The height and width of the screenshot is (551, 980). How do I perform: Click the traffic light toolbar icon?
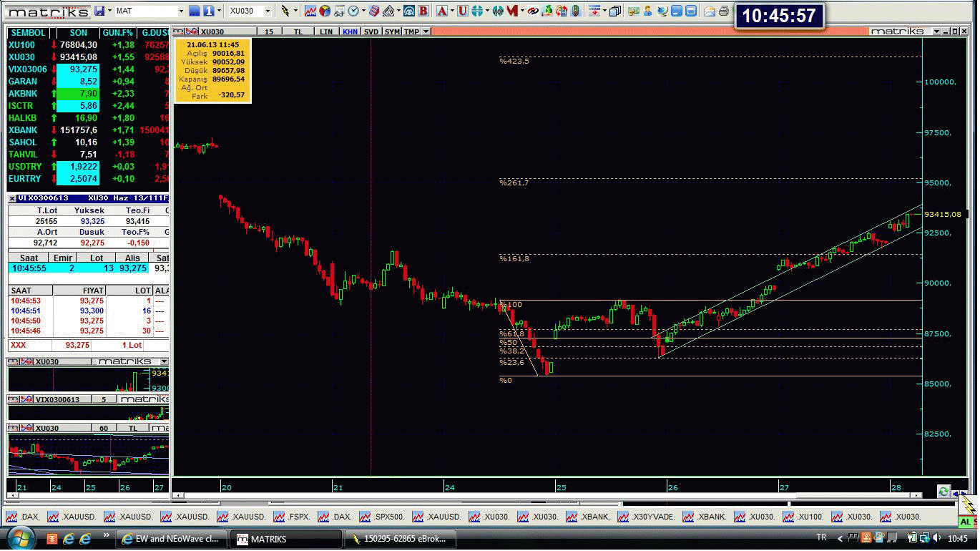coord(574,11)
